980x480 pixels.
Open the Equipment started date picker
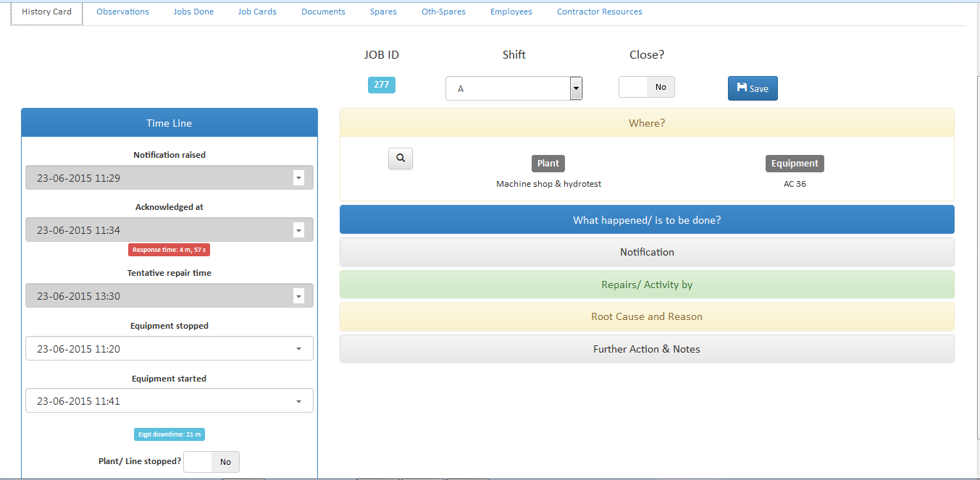pyautogui.click(x=298, y=401)
